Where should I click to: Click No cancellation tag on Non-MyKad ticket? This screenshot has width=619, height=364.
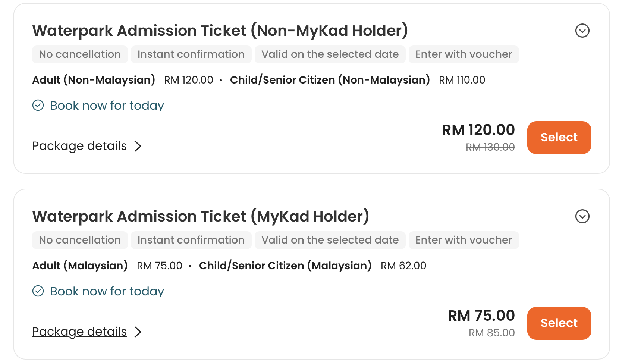click(80, 54)
